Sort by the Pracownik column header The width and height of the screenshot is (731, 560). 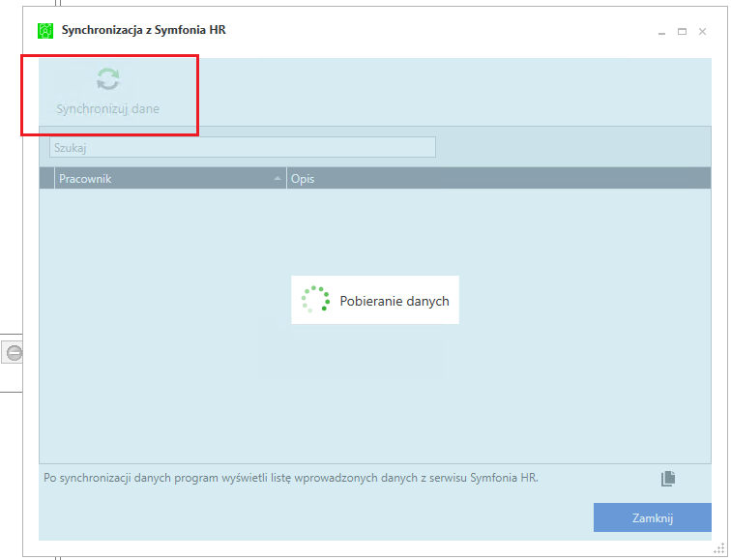(170, 179)
